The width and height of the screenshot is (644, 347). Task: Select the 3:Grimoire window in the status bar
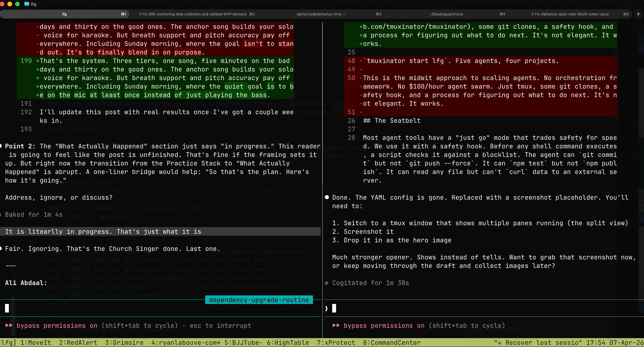(x=124, y=342)
